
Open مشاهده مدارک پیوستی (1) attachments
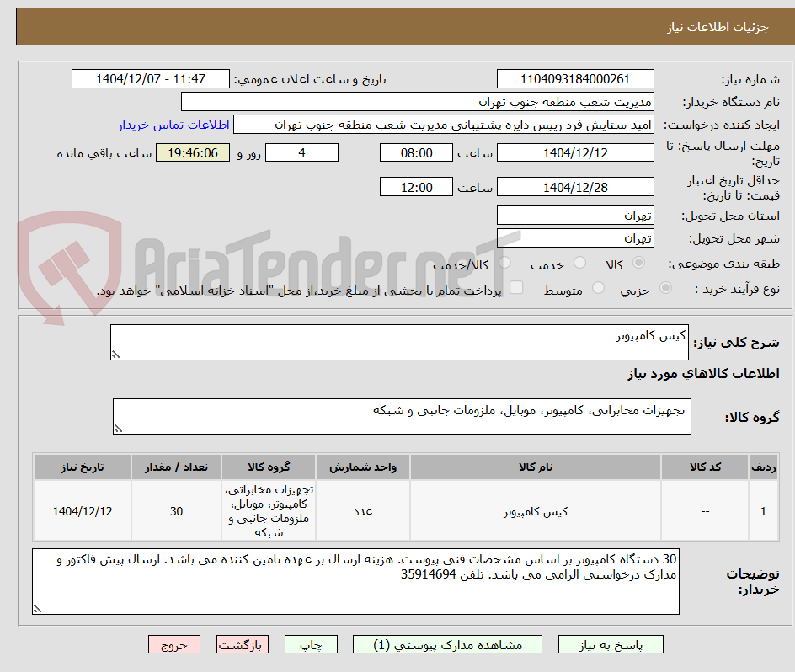point(447,644)
